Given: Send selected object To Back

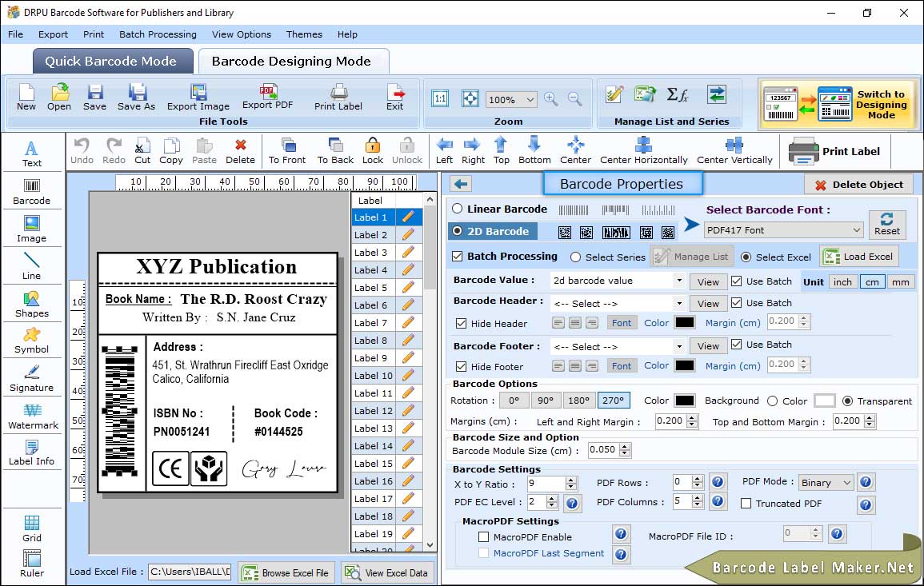Looking at the screenshot, I should point(335,151).
